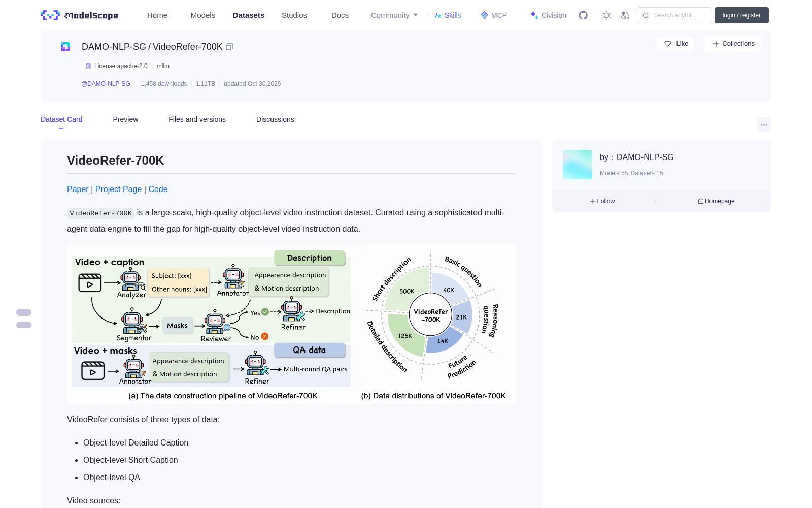Open the Code link
Image resolution: width=812 pixels, height=508 pixels.
(158, 189)
